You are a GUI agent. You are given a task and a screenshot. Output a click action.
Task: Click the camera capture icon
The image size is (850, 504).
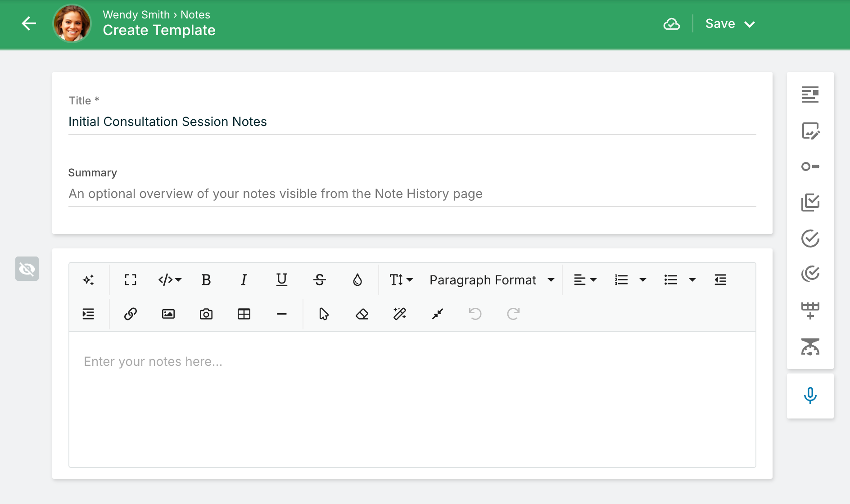206,314
